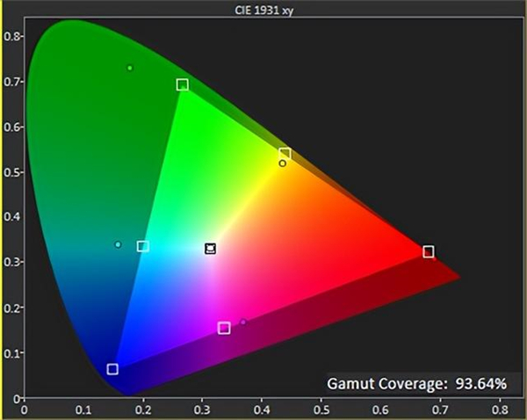527x420 pixels.
Task: Click the green primary target square
Action: [x=182, y=85]
